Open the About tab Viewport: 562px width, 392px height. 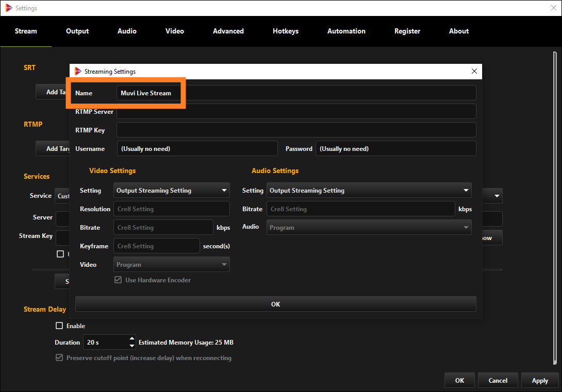[459, 31]
